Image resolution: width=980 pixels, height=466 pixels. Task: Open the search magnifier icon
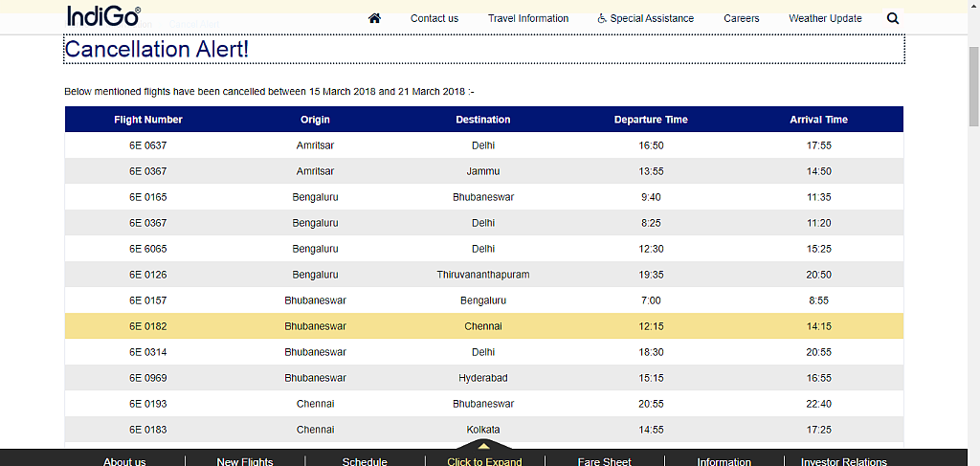[x=893, y=18]
